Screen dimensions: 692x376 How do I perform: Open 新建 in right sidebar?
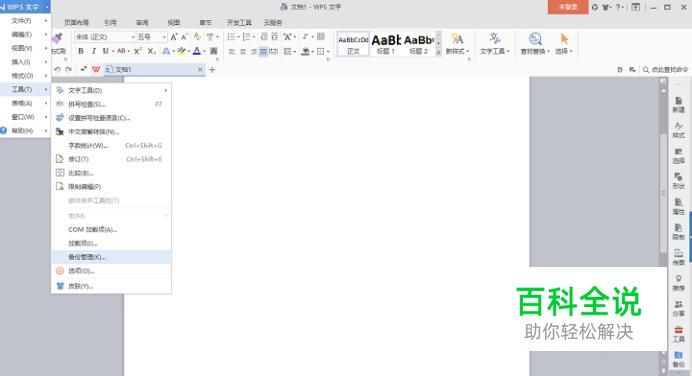tap(678, 105)
